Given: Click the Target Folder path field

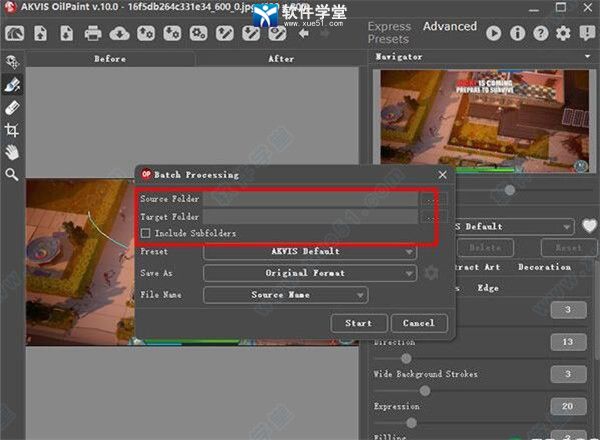Looking at the screenshot, I should click(x=310, y=217).
